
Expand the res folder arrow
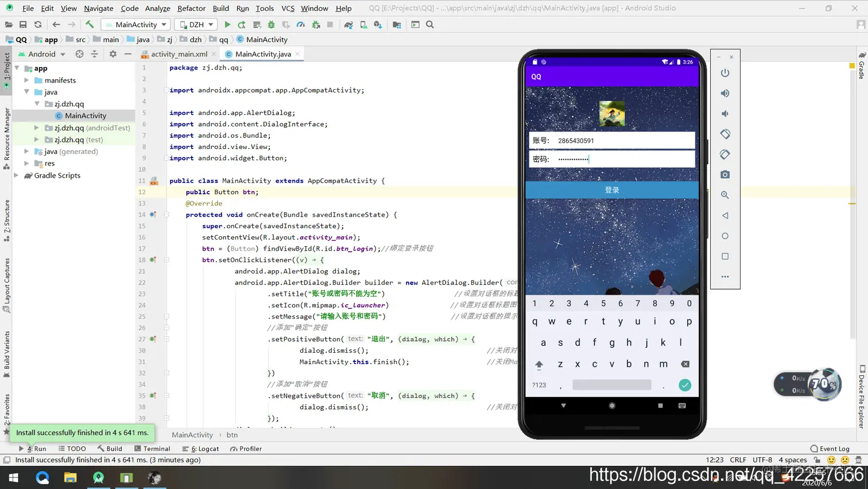(x=26, y=163)
